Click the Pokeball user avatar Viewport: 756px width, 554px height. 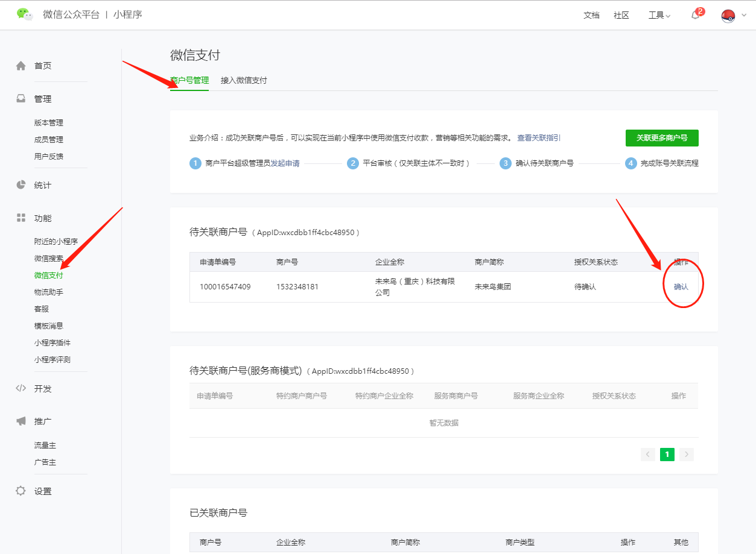tap(728, 16)
